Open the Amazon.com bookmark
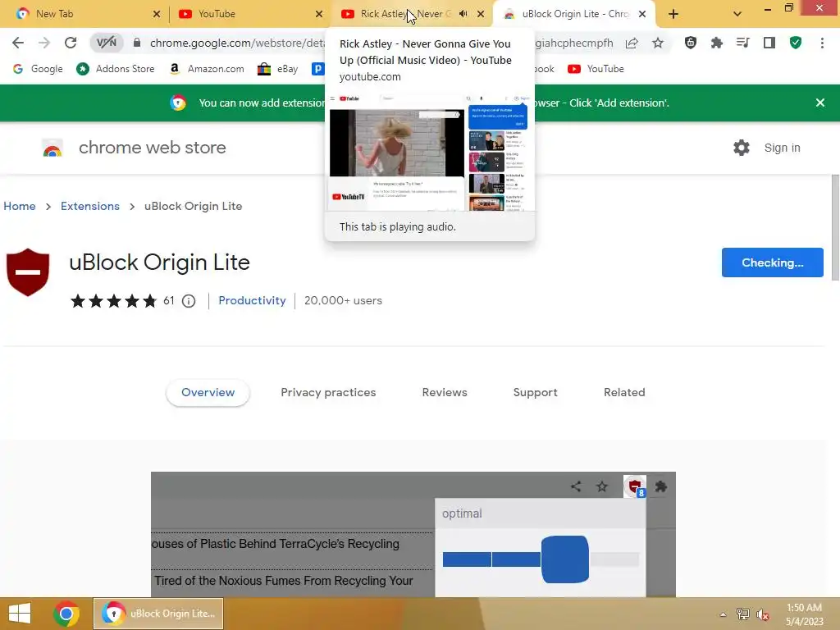 pyautogui.click(x=206, y=69)
